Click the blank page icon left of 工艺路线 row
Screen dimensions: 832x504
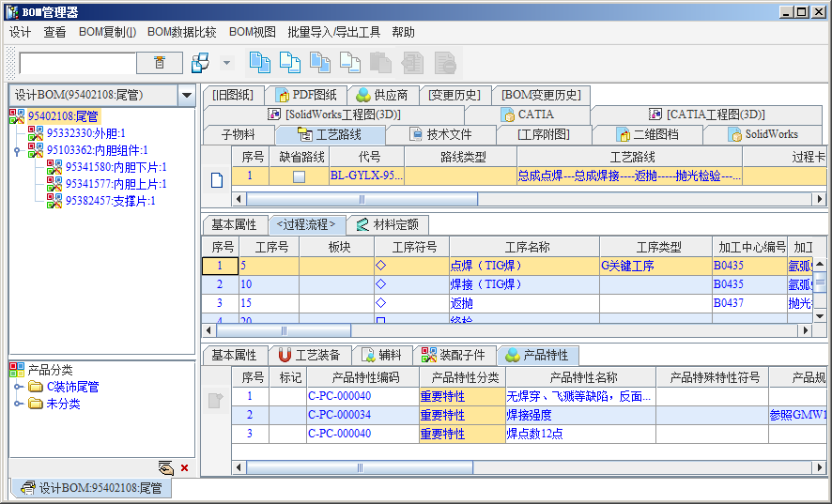coord(216,180)
